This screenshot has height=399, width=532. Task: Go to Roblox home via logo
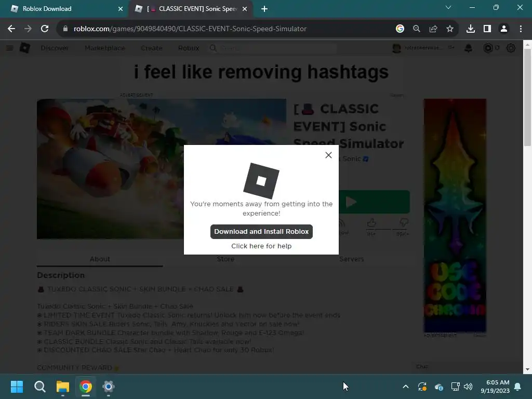click(x=25, y=48)
